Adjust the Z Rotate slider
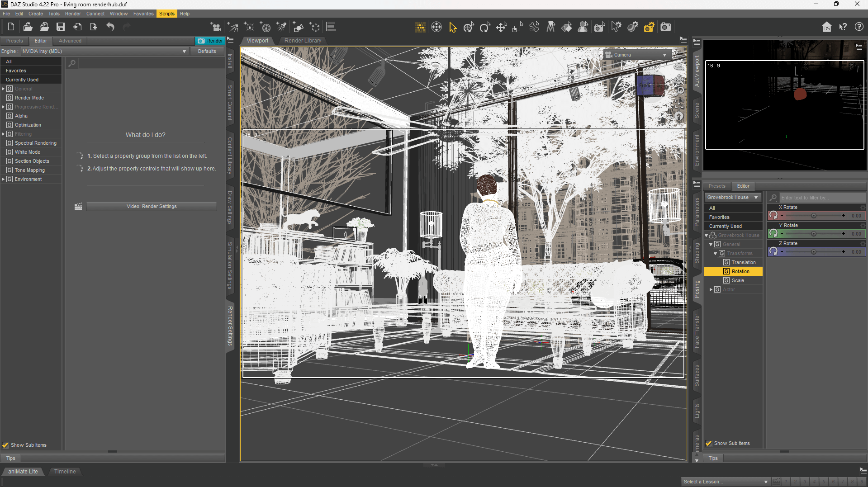 pyautogui.click(x=813, y=252)
